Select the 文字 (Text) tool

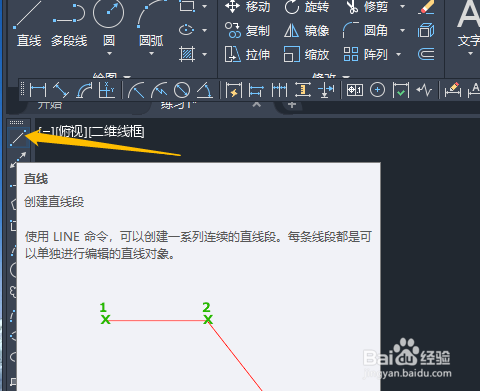click(469, 23)
